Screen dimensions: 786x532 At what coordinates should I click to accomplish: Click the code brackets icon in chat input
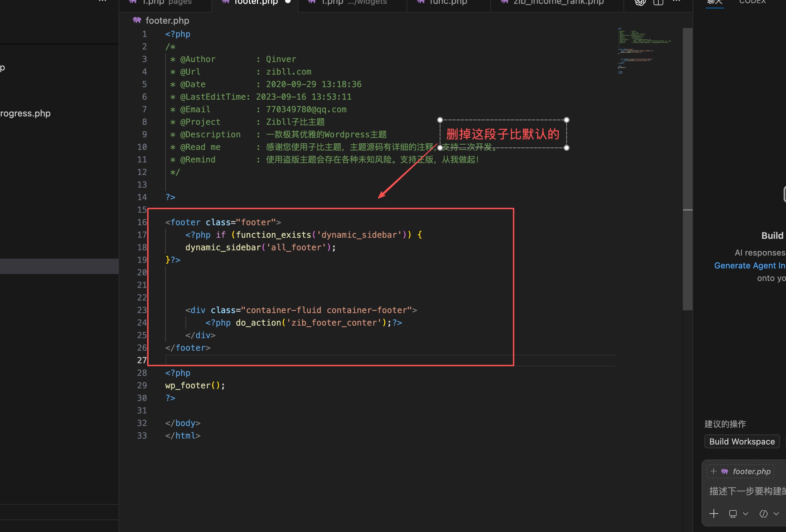point(763,514)
